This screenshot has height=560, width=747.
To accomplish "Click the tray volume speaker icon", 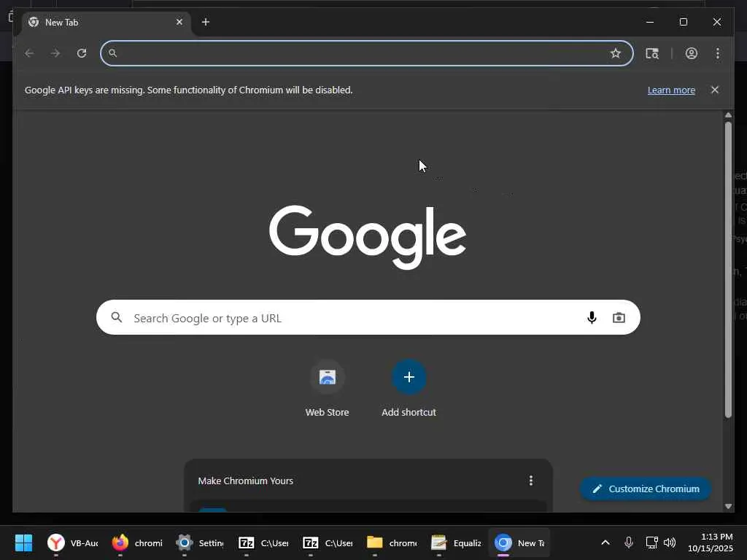I will coord(670,542).
